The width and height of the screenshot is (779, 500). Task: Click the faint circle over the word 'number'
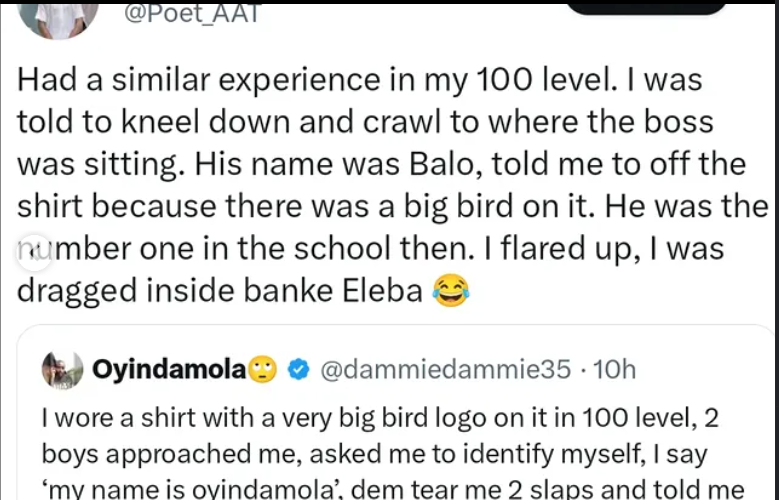(x=31, y=247)
